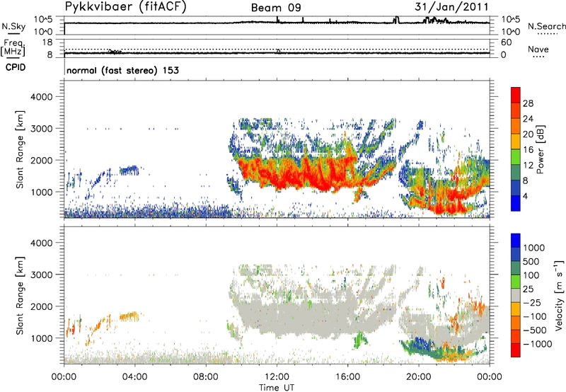Click the '12:00' time tick label

click(x=277, y=377)
